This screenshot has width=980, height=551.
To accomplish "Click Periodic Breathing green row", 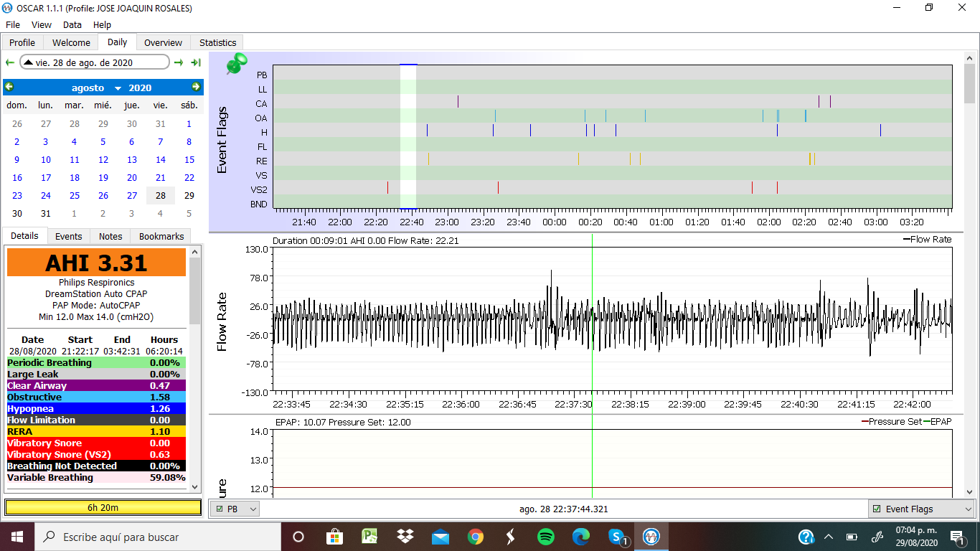I will coord(96,362).
